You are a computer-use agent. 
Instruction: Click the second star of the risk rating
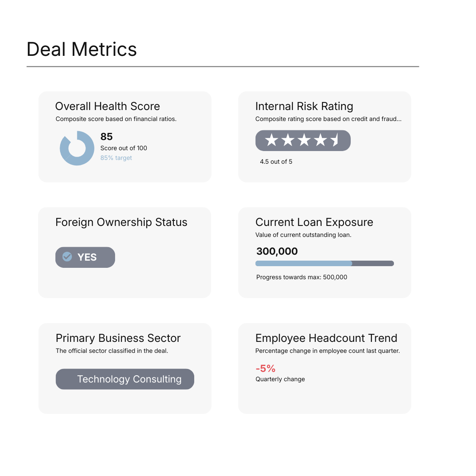[x=287, y=140]
